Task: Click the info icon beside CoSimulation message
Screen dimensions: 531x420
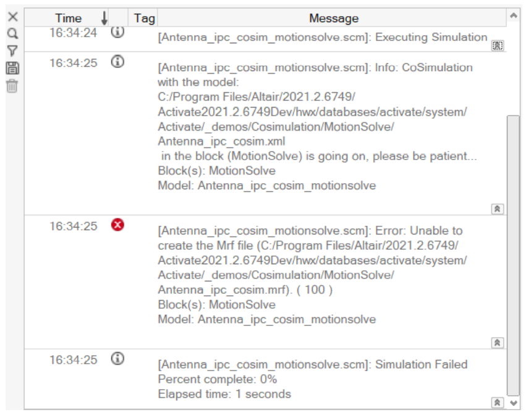Action: coord(117,62)
